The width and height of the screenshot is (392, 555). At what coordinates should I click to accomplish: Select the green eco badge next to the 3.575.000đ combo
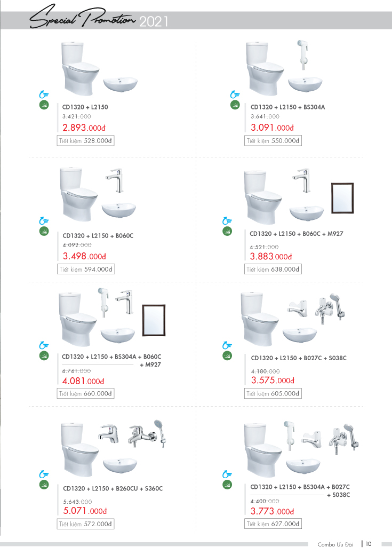coord(228,355)
